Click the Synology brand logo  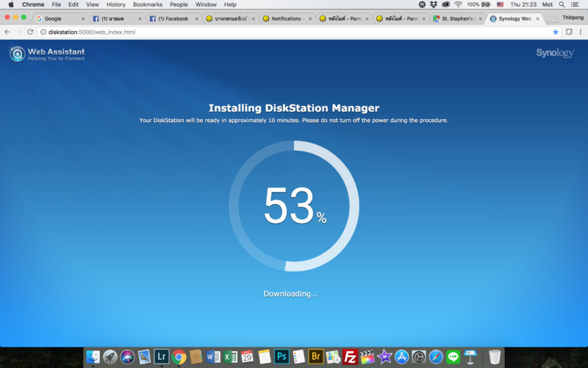[x=555, y=53]
